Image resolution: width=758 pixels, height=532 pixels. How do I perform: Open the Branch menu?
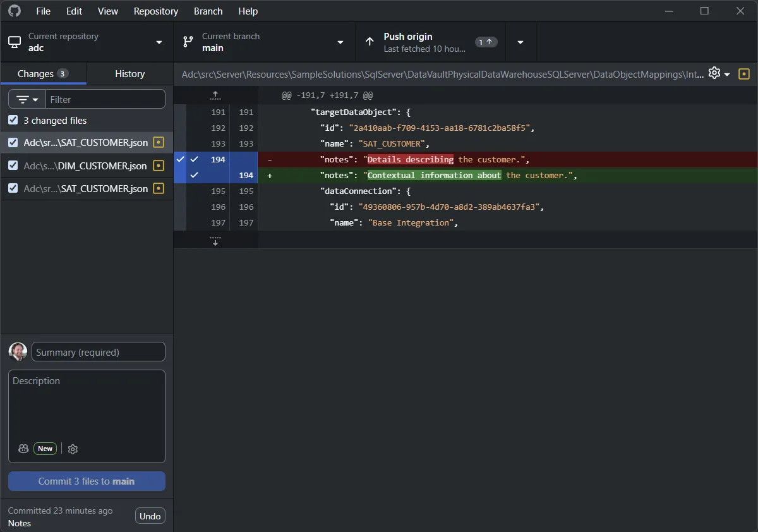click(x=208, y=11)
